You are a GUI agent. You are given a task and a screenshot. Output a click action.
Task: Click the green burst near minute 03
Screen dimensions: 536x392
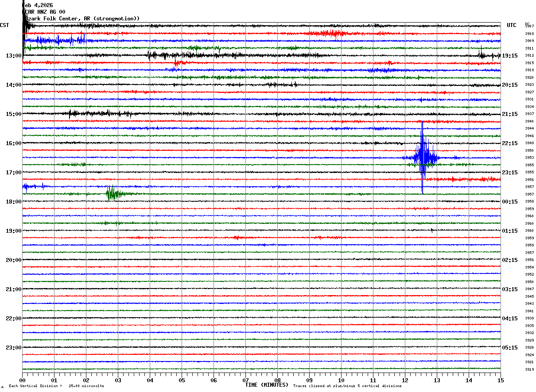113,193
